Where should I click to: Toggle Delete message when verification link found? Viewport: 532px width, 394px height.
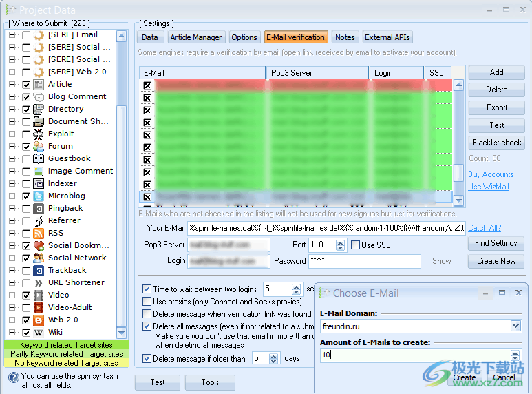tap(147, 313)
